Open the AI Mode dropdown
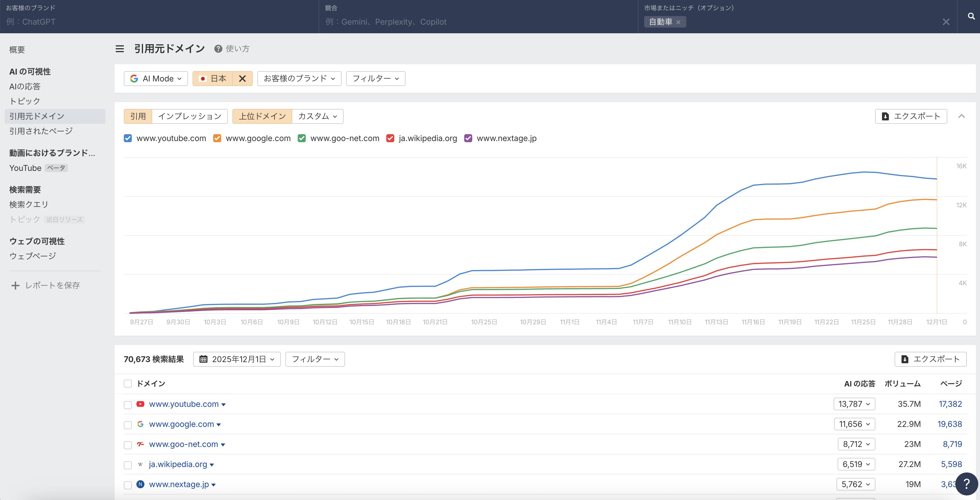Screen dimensions: 980x500 coord(156,78)
